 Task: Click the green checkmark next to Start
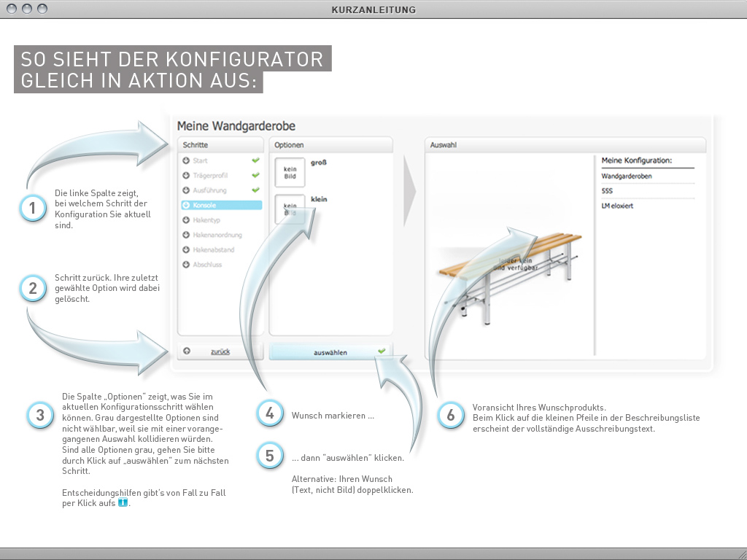256,160
